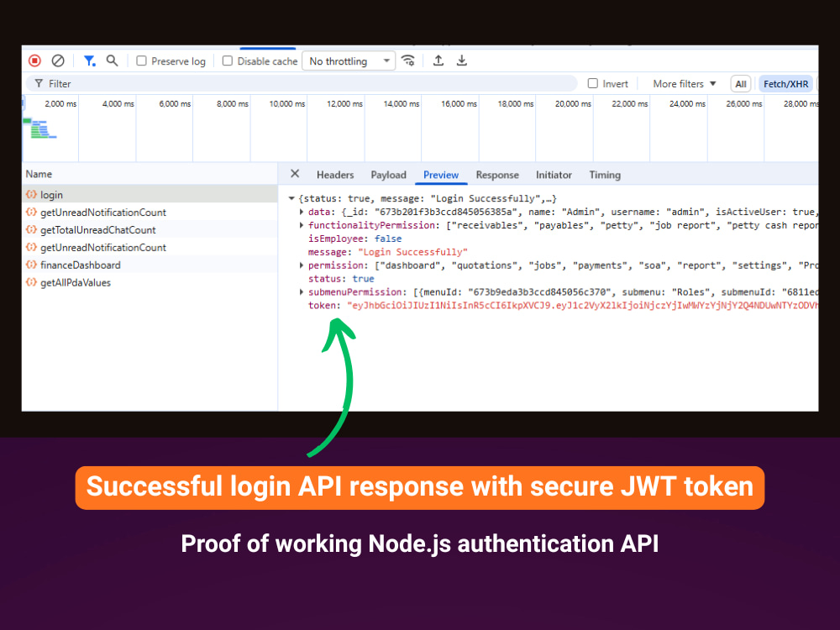Open the Initiator tab
840x630 pixels.
554,175
